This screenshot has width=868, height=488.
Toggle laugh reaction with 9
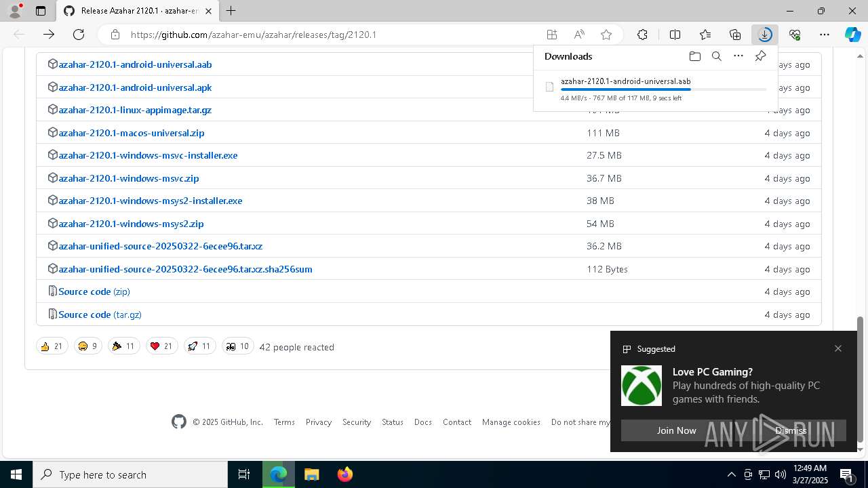(88, 346)
